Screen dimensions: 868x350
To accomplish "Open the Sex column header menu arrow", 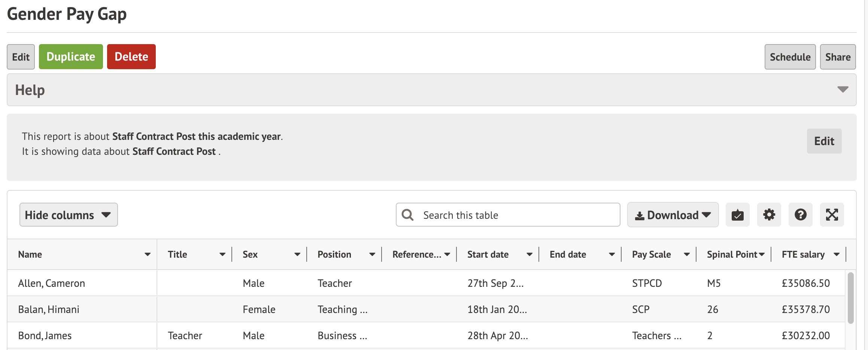I will pyautogui.click(x=297, y=255).
